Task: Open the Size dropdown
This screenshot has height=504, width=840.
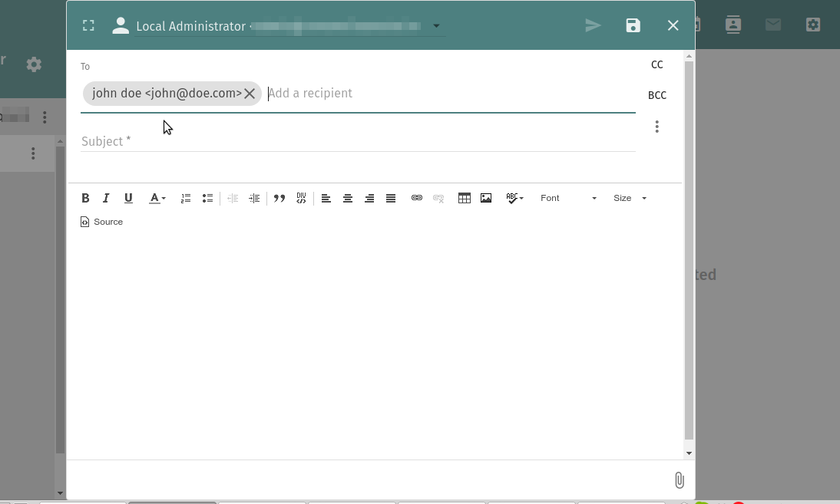Action: click(630, 198)
